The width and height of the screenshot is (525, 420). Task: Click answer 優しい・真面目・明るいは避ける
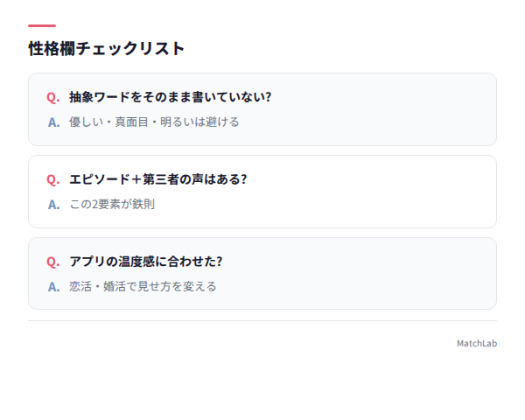pos(154,122)
